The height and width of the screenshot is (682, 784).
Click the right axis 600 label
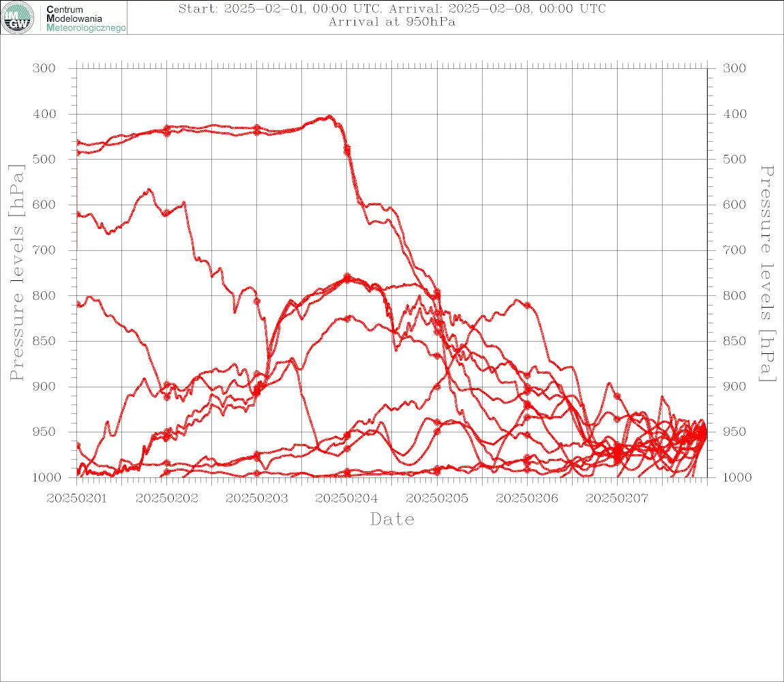pyautogui.click(x=734, y=205)
